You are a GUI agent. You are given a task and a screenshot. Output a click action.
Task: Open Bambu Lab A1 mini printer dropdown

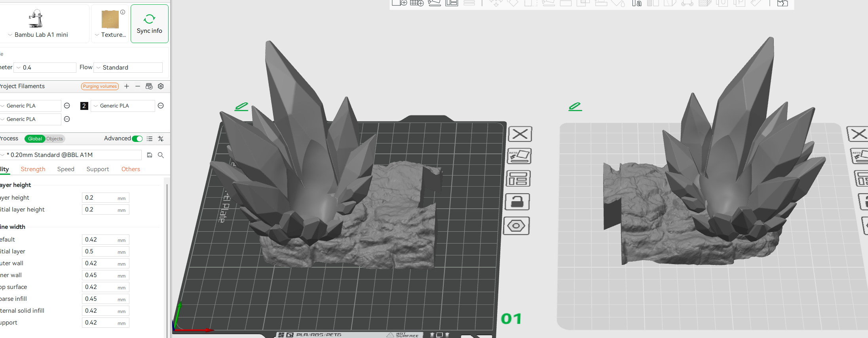coord(41,35)
